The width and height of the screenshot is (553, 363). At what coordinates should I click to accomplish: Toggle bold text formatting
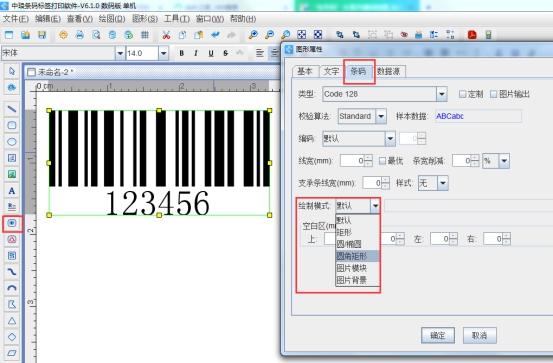(182, 53)
